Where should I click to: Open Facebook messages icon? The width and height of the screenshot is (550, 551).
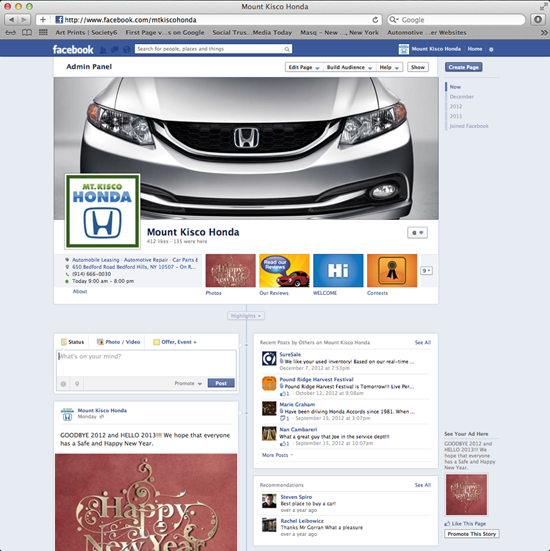[x=115, y=50]
